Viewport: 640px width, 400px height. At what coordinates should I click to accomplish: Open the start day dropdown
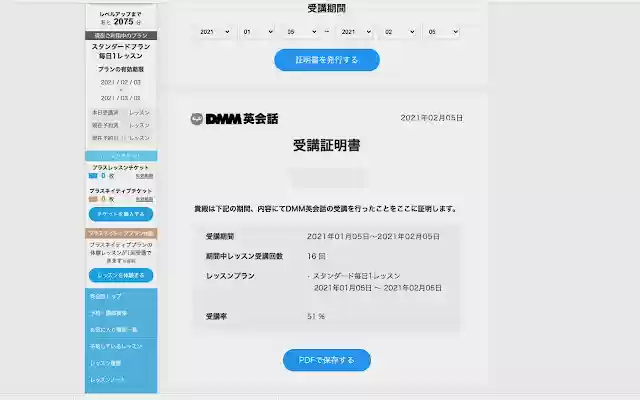point(302,32)
